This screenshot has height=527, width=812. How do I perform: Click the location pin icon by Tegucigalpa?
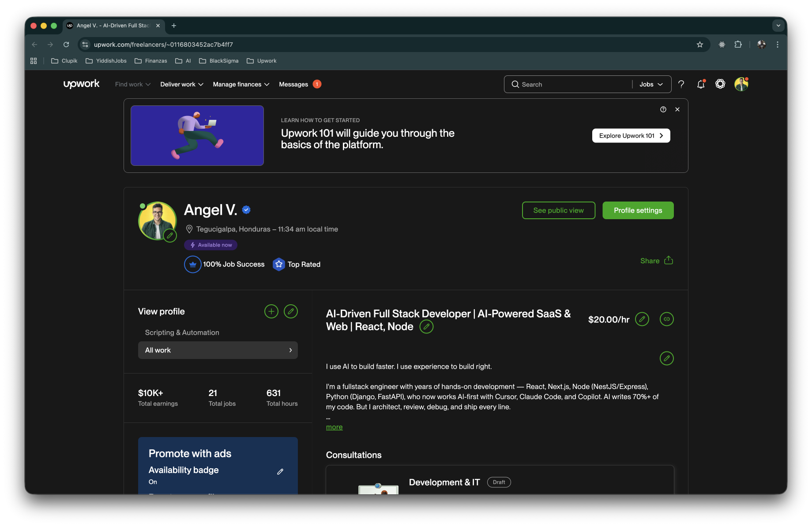189,229
